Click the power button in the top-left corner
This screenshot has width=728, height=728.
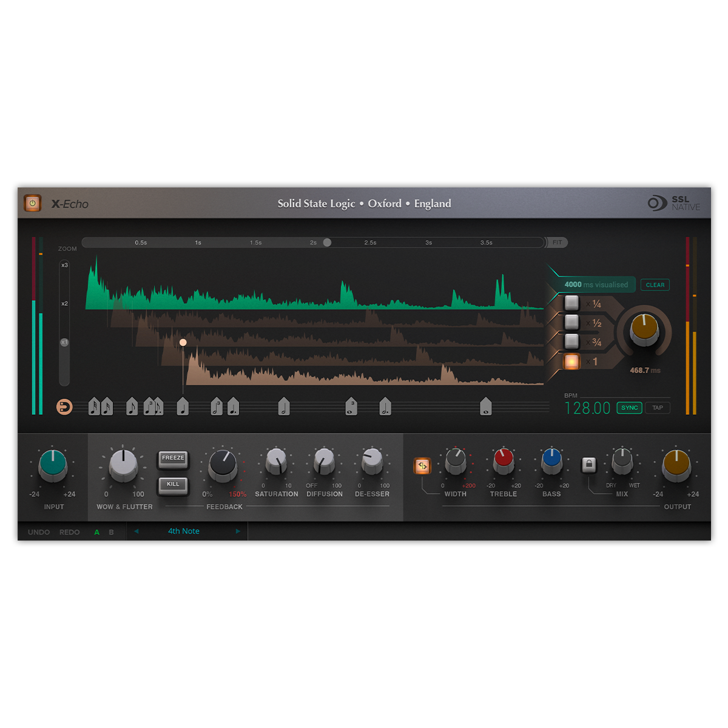click(x=32, y=203)
